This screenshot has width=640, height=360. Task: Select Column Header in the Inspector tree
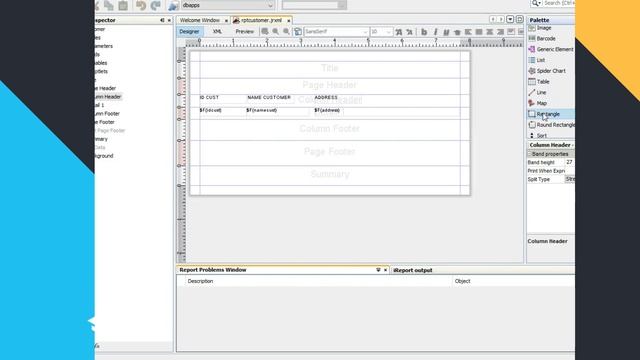pyautogui.click(x=107, y=97)
